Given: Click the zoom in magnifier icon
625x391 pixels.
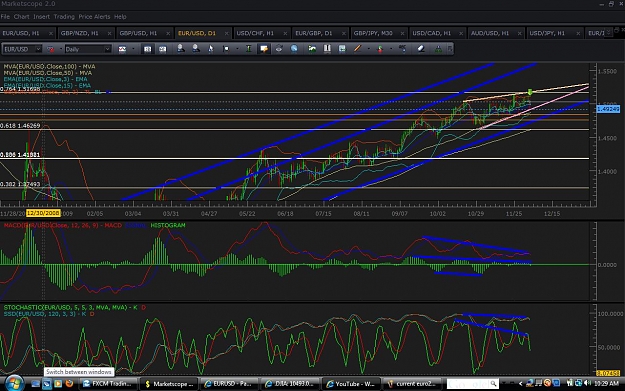Looking at the screenshot, I should (181, 49).
